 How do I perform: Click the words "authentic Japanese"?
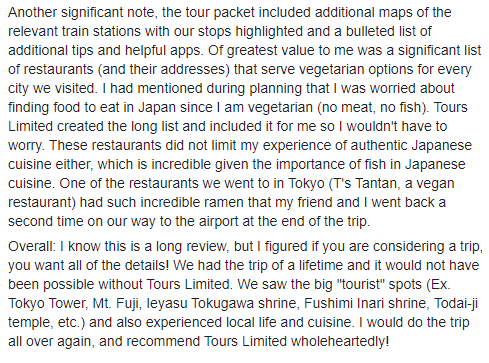pyautogui.click(x=411, y=146)
